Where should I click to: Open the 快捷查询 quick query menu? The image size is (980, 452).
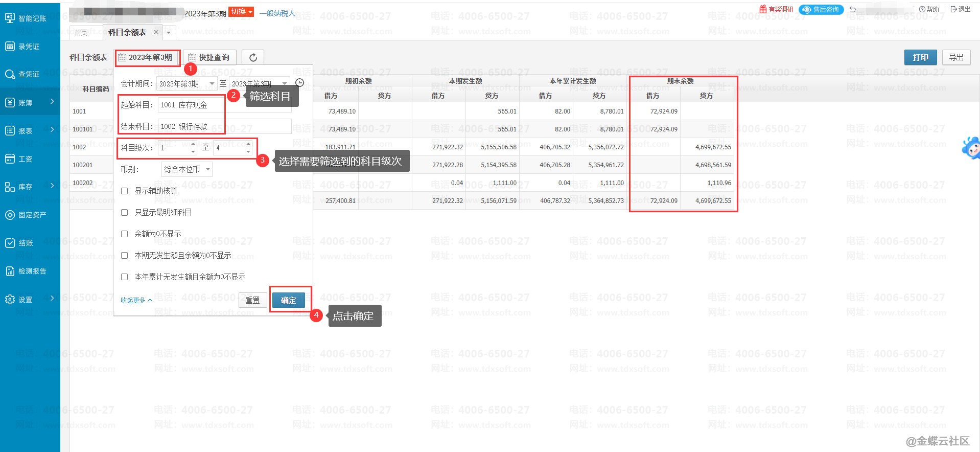209,57
